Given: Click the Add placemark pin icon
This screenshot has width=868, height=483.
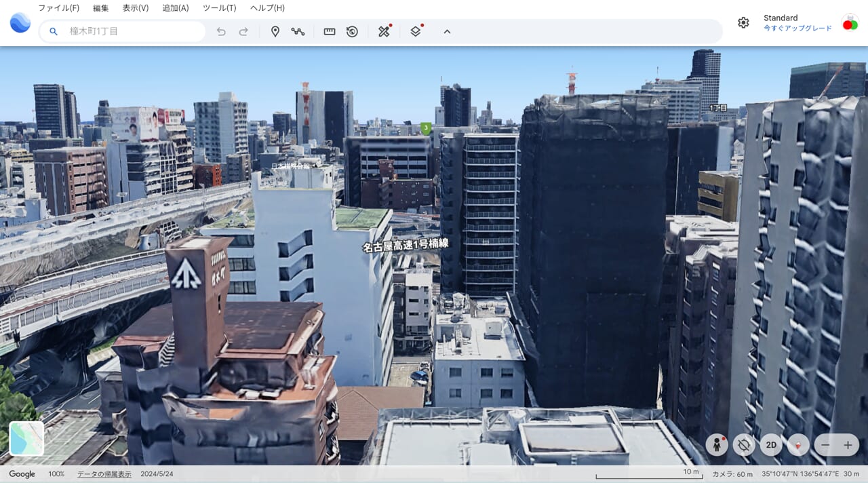Looking at the screenshot, I should tap(275, 31).
